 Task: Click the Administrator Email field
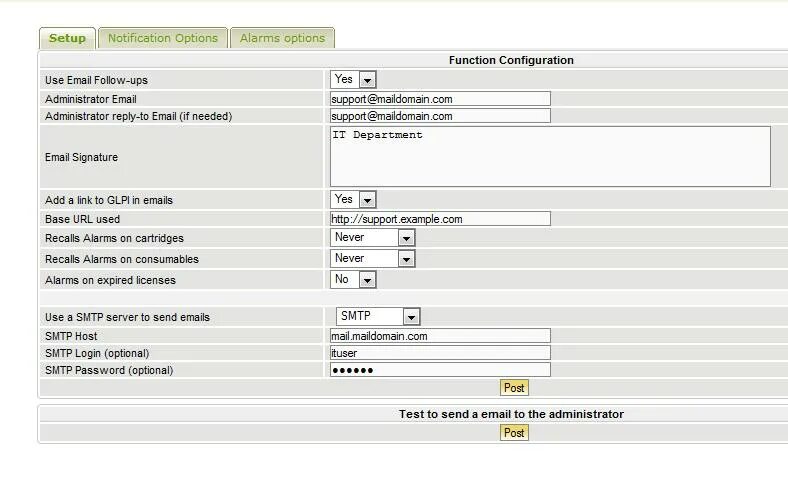click(440, 99)
